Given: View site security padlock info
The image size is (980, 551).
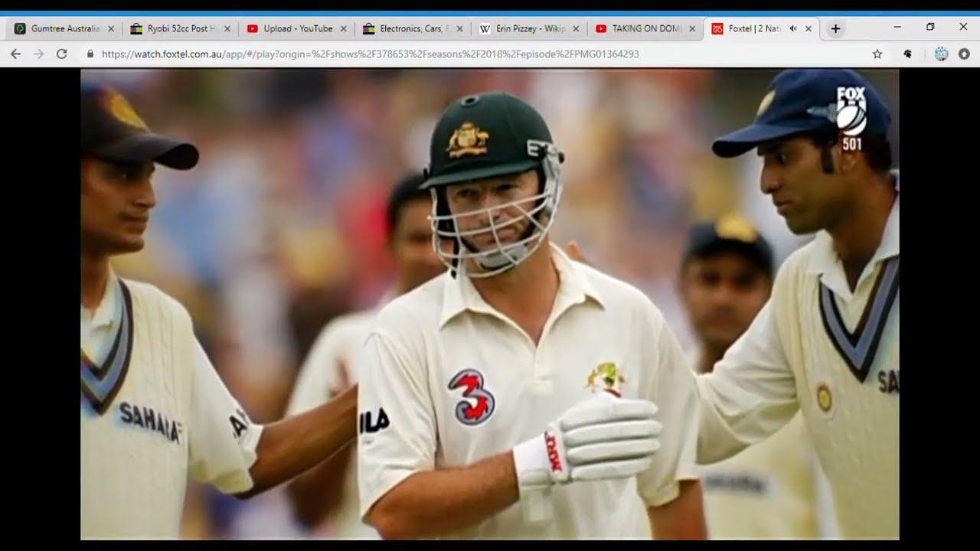Looking at the screenshot, I should coord(90,54).
